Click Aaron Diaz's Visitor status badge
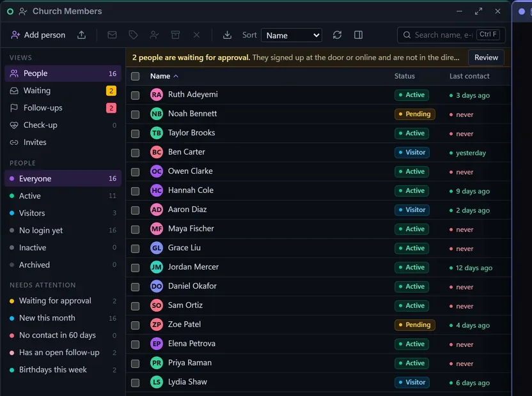532x396 pixels. [412, 210]
